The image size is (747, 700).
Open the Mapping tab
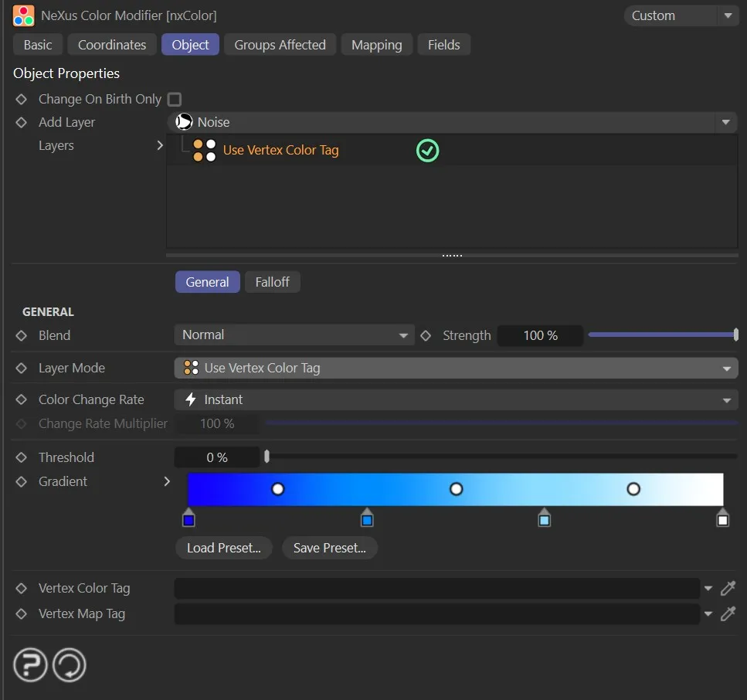click(376, 44)
